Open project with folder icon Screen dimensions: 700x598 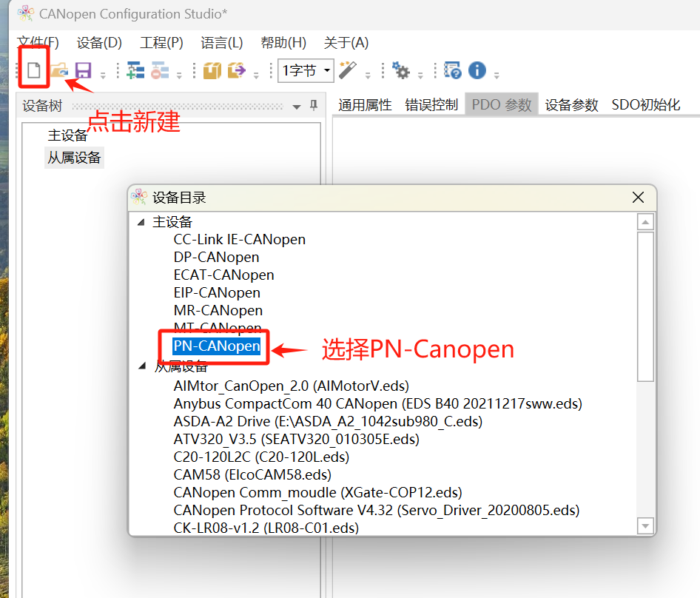point(59,70)
